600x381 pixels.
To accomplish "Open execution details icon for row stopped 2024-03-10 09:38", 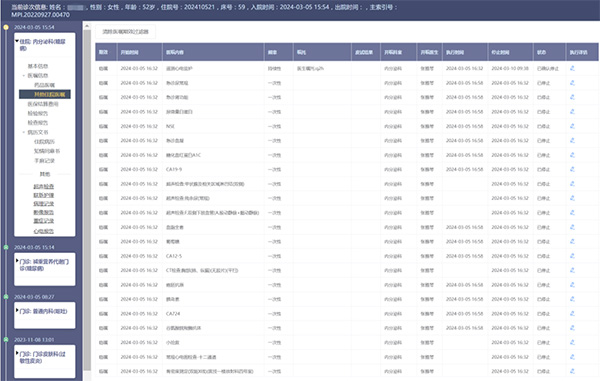I will click(572, 68).
